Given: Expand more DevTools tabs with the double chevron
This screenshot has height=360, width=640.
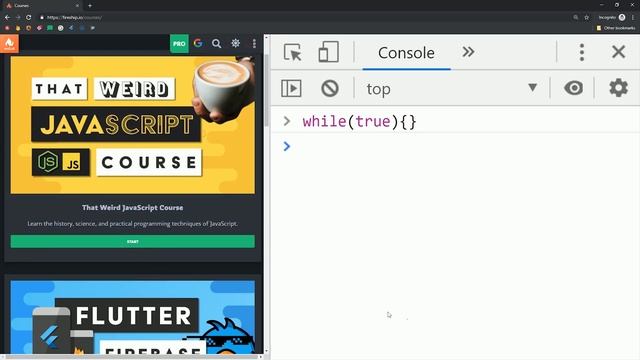Looking at the screenshot, I should coord(468,52).
